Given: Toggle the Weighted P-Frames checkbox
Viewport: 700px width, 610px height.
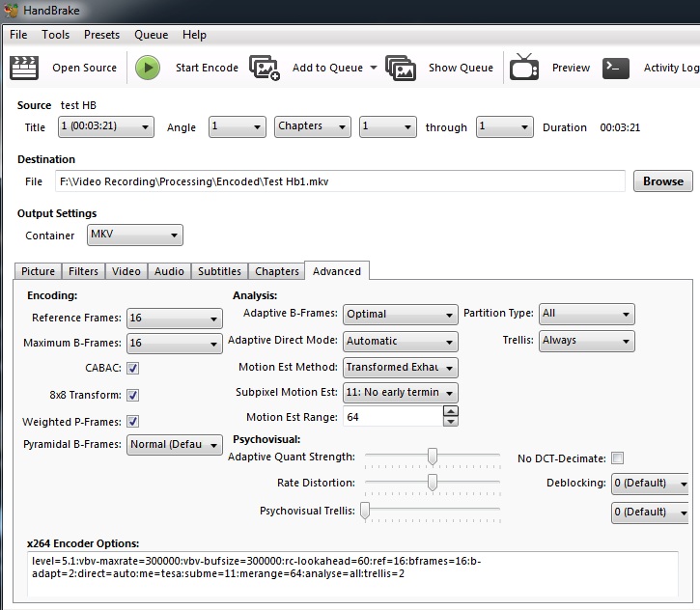Looking at the screenshot, I should (x=132, y=421).
